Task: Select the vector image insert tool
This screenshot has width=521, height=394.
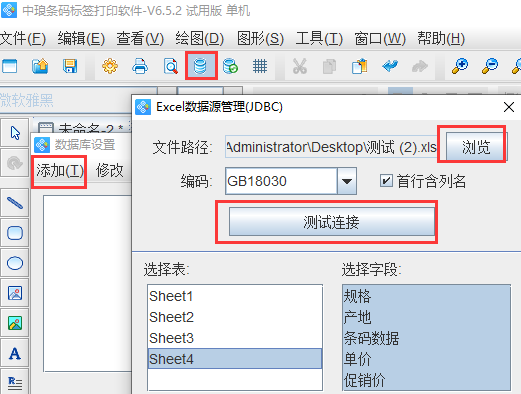Action: [15, 293]
